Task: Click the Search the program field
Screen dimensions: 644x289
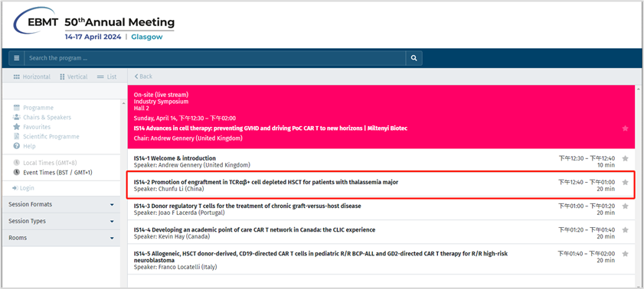Action: [x=215, y=58]
